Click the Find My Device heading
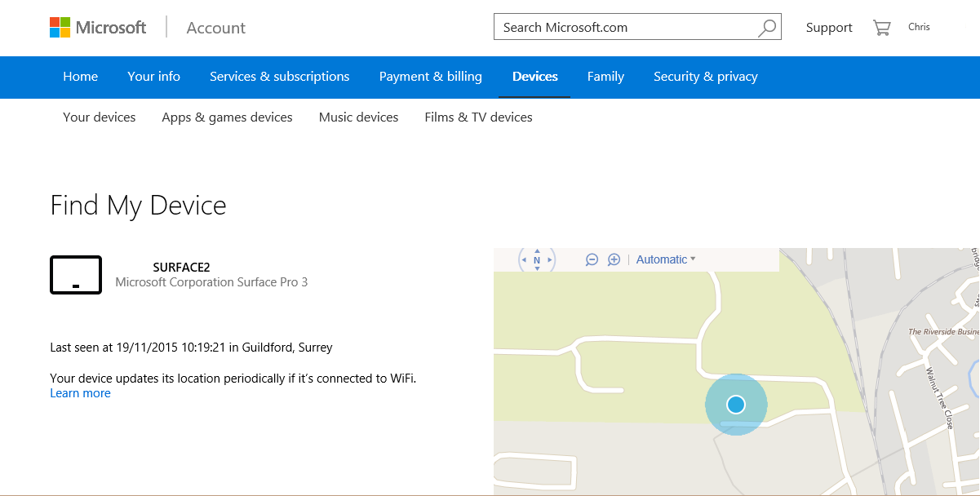This screenshot has width=980, height=496. (139, 205)
